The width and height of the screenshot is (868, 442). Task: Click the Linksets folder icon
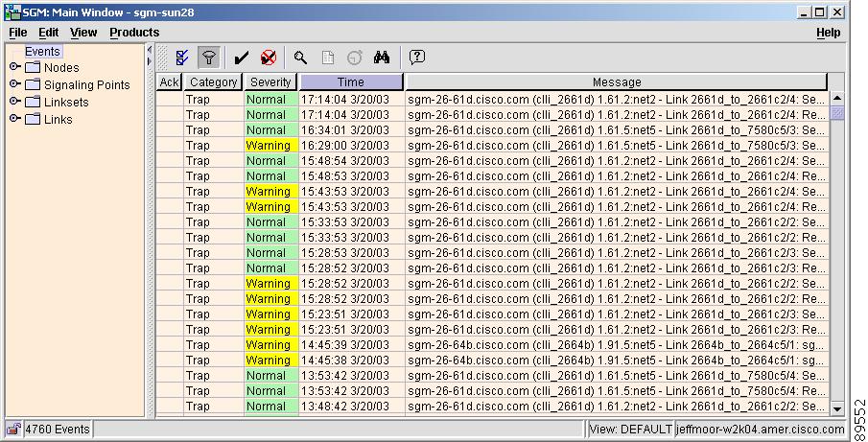[x=34, y=102]
